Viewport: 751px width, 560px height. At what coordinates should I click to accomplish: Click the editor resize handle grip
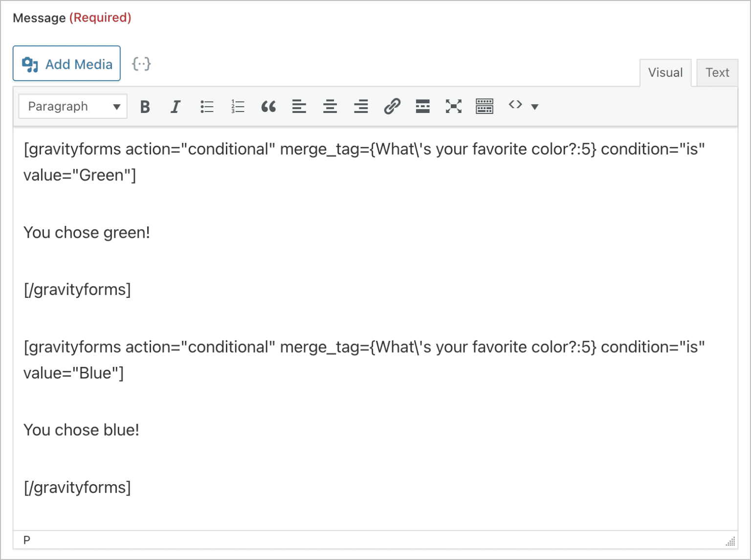(730, 541)
